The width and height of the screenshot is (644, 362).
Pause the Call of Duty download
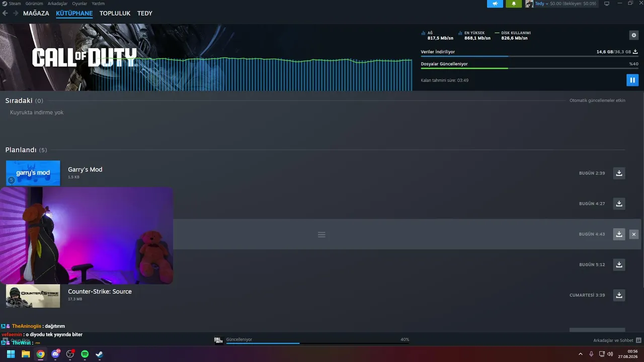[632, 80]
